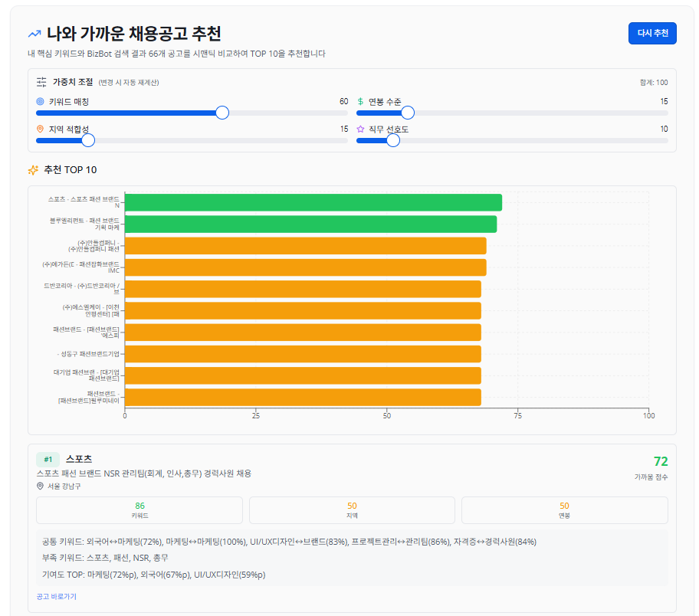
Task: Click the #1 rank badge on the 스포츠 card
Action: pos(48,459)
